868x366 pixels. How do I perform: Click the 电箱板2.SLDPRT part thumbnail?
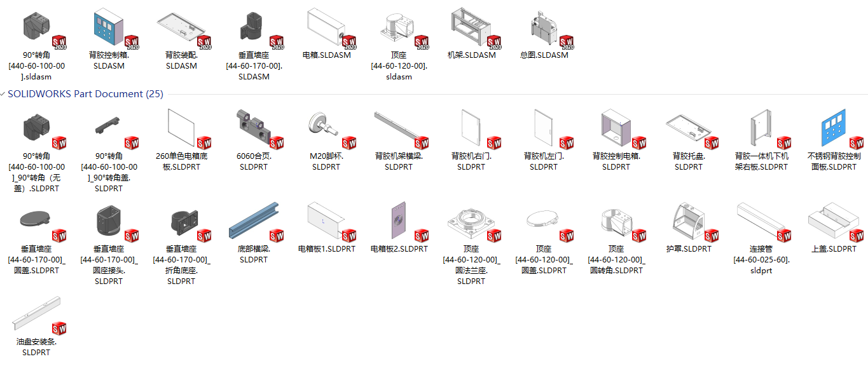coord(399,221)
